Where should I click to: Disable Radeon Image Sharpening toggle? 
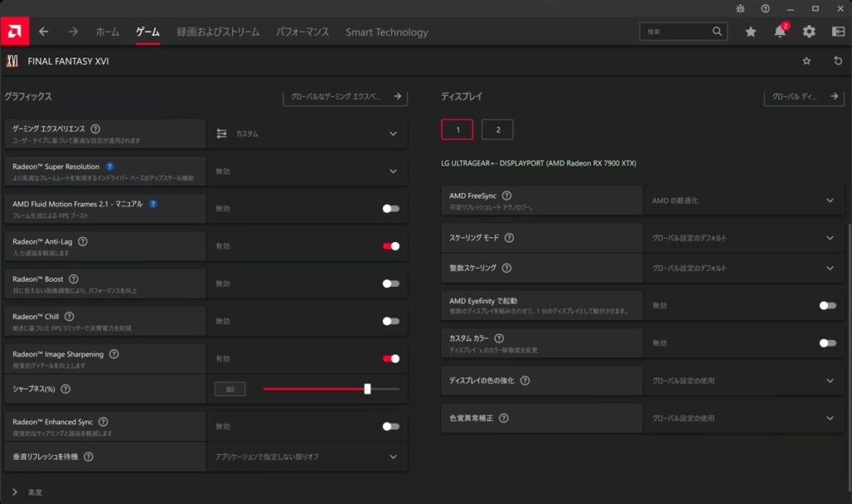391,358
